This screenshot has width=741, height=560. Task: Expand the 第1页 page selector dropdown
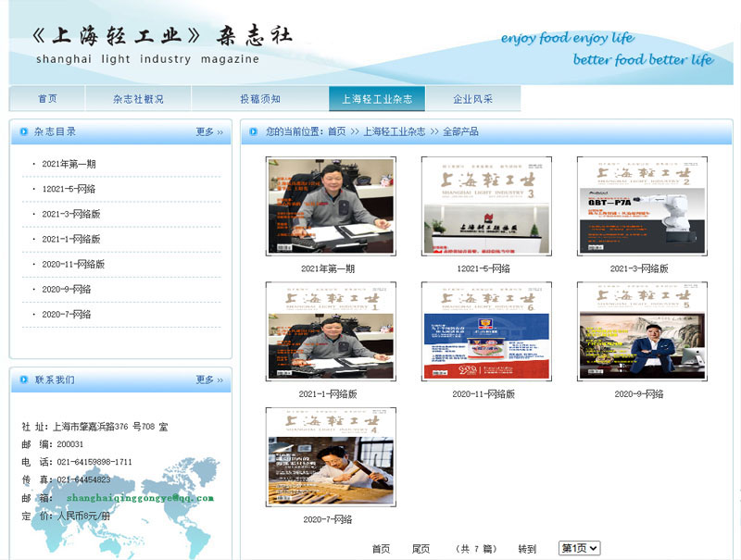[x=580, y=548]
